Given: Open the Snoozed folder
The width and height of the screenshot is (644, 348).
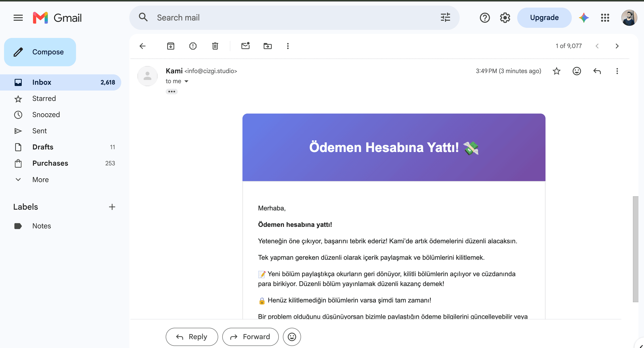Looking at the screenshot, I should coord(61,115).
